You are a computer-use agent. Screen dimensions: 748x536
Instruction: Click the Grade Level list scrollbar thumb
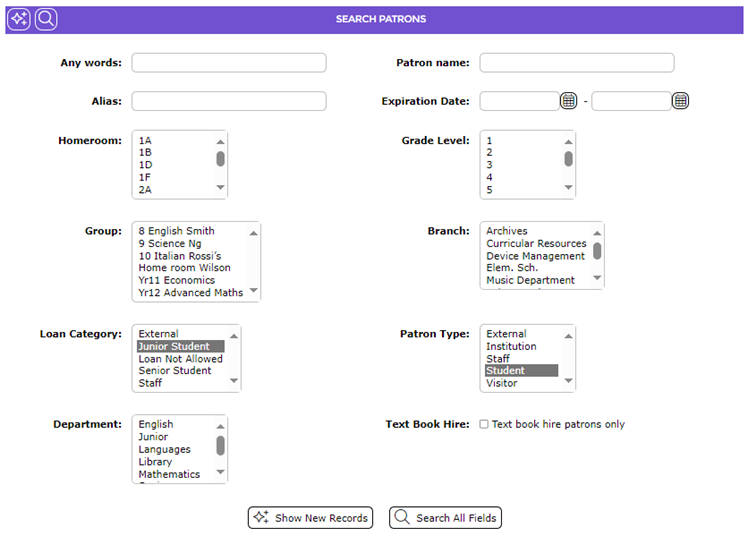click(568, 159)
